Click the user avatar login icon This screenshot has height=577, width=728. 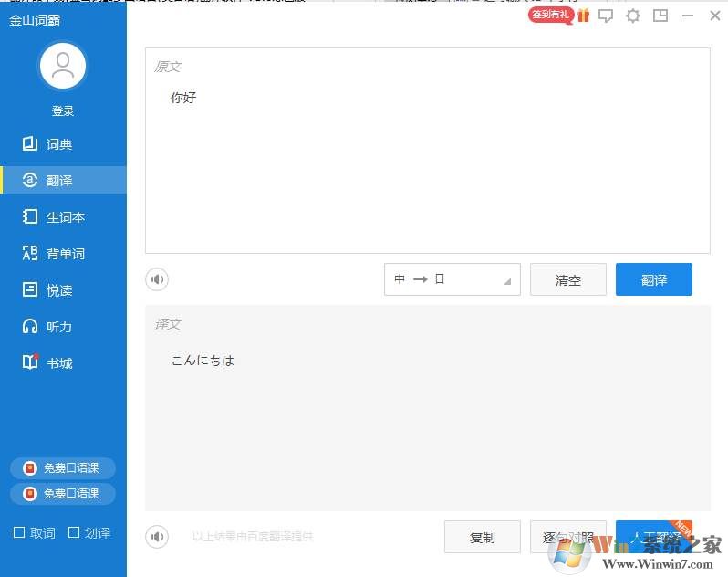63,66
